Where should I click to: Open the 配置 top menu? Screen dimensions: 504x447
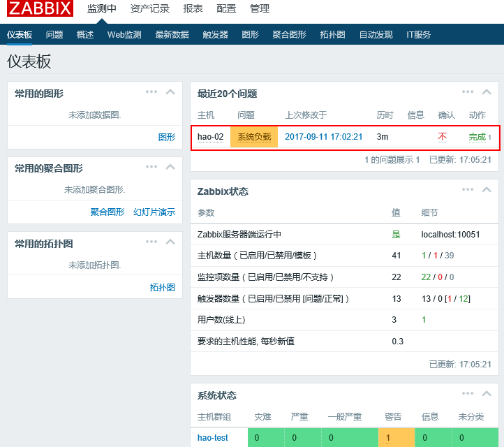[x=226, y=8]
